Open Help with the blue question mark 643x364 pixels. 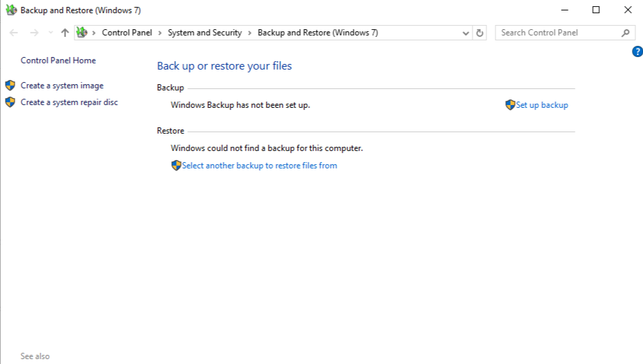(x=637, y=52)
